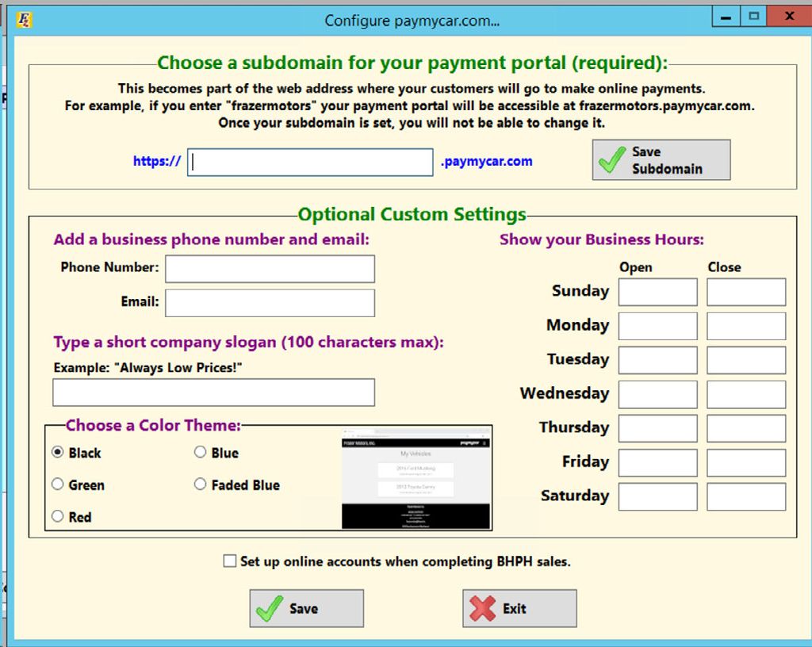The width and height of the screenshot is (812, 647).
Task: Click the Exit button label
Action: coord(514,609)
